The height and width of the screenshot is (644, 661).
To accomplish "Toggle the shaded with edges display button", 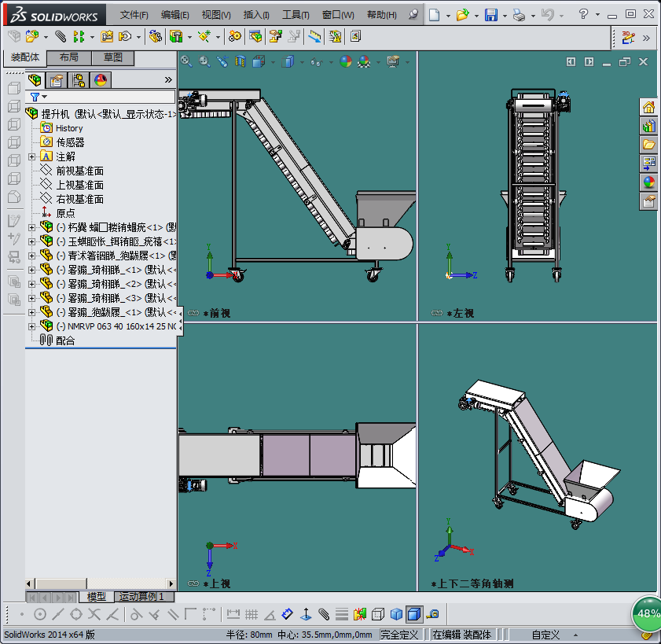I will 413,613.
